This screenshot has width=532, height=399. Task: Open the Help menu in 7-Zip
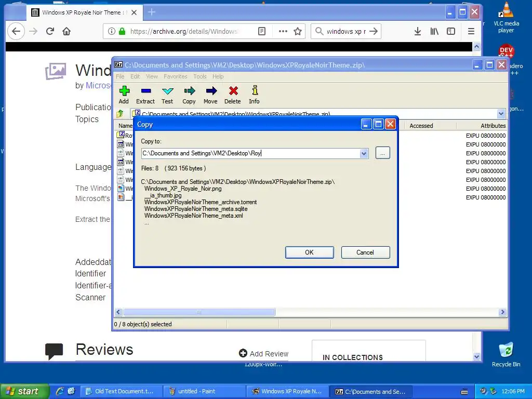(218, 76)
